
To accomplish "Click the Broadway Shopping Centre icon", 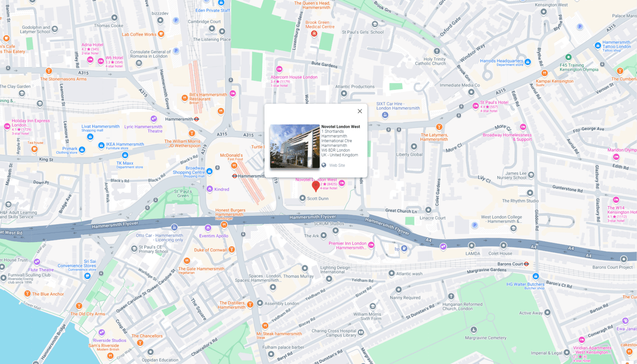I will pos(209,171).
